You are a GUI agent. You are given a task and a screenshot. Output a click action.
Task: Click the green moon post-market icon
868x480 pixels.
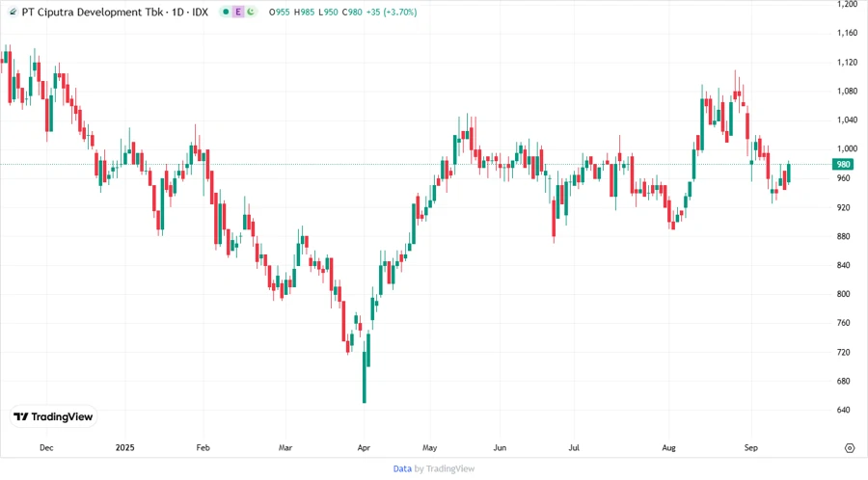pyautogui.click(x=251, y=12)
